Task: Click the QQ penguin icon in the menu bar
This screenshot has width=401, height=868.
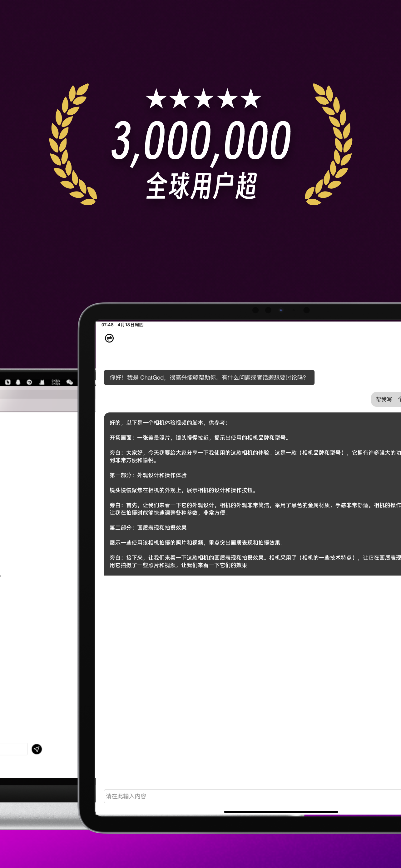Action: pos(18,382)
